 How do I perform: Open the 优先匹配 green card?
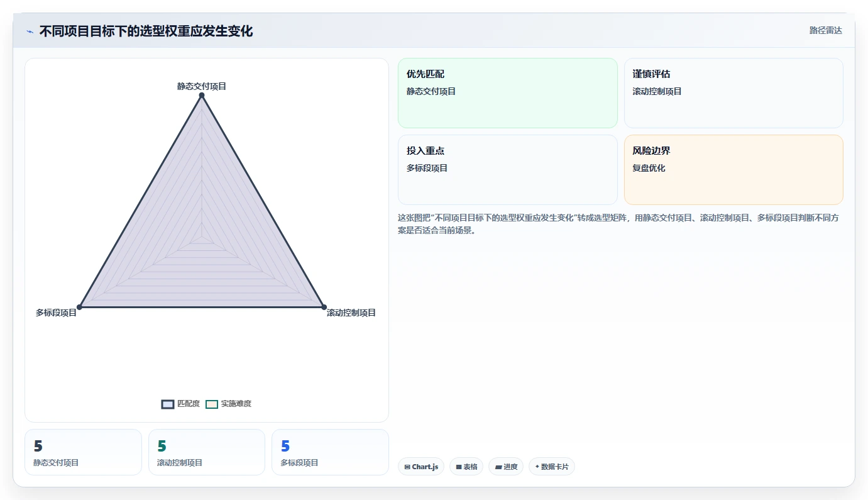click(508, 93)
